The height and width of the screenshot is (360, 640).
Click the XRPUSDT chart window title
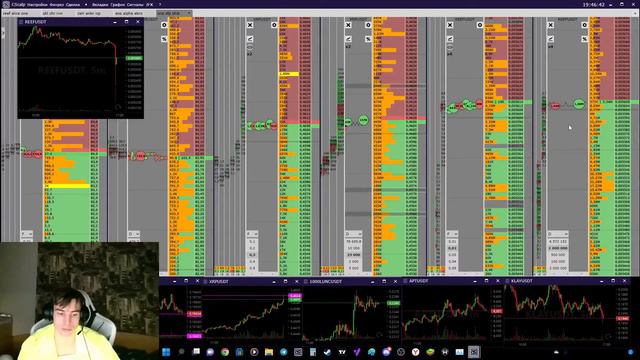pyautogui.click(x=219, y=282)
